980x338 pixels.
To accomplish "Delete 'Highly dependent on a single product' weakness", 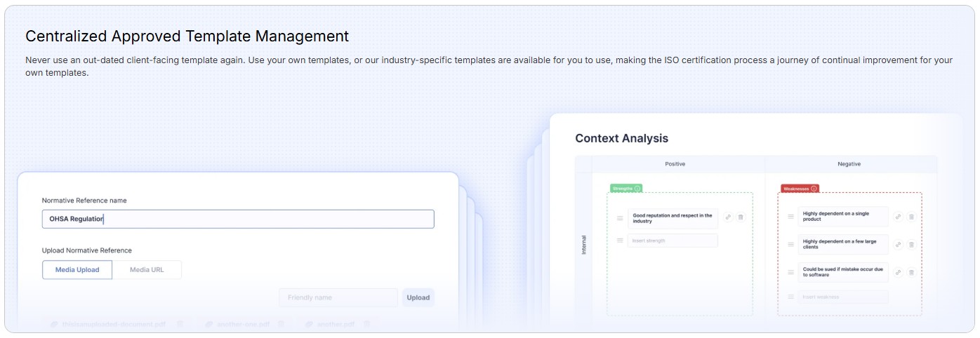I will coord(911,217).
